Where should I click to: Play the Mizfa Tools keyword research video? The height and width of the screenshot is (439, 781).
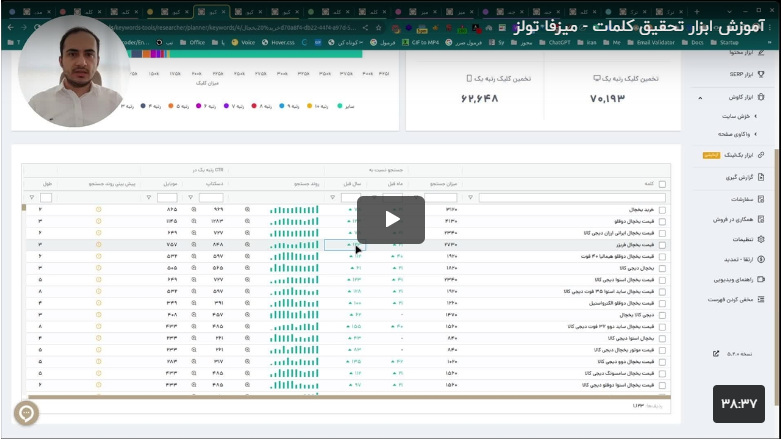[390, 219]
